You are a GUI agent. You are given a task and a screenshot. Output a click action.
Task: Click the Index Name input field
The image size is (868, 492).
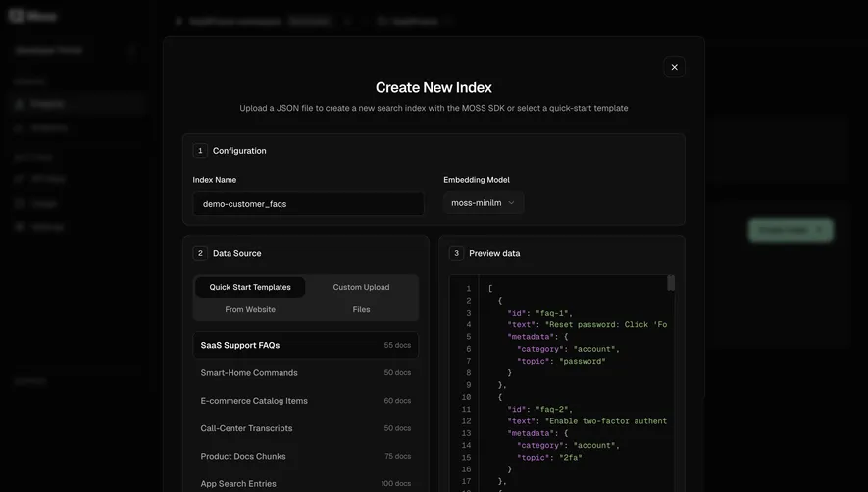tap(308, 204)
